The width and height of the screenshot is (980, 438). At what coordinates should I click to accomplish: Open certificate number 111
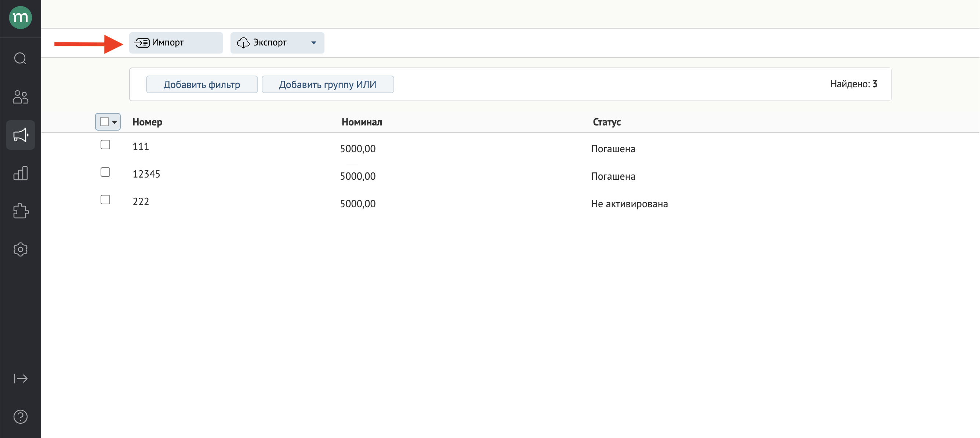click(x=140, y=146)
